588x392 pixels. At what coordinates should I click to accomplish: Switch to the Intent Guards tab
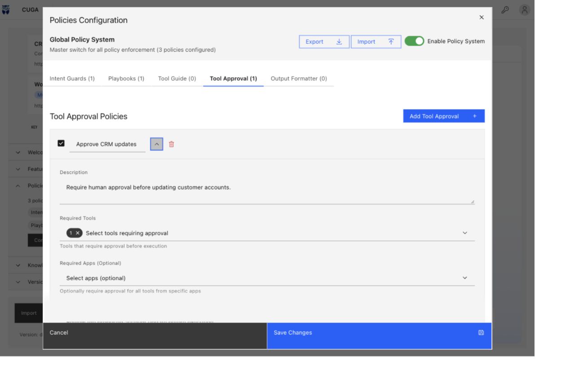click(x=72, y=79)
